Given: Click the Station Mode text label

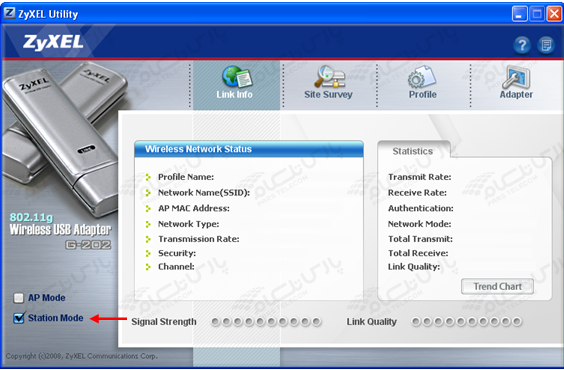Looking at the screenshot, I should [56, 318].
